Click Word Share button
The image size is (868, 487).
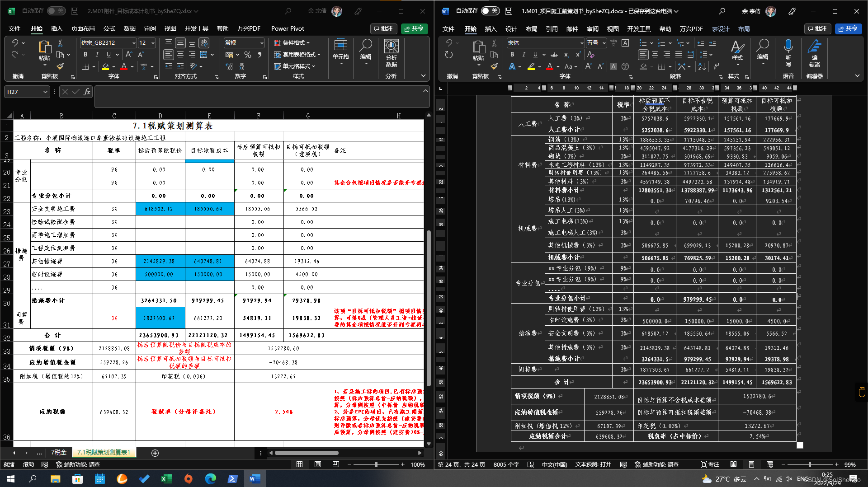[848, 28]
